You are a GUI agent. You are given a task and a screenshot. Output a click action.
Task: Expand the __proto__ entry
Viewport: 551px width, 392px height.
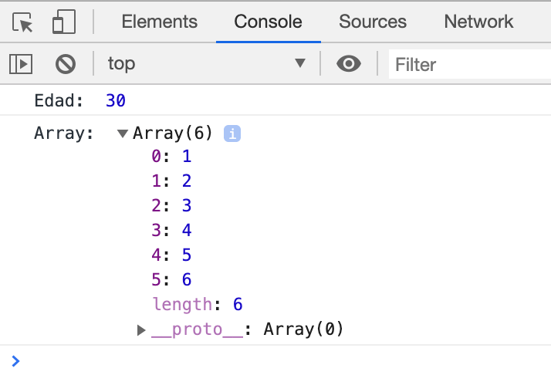pos(141,329)
